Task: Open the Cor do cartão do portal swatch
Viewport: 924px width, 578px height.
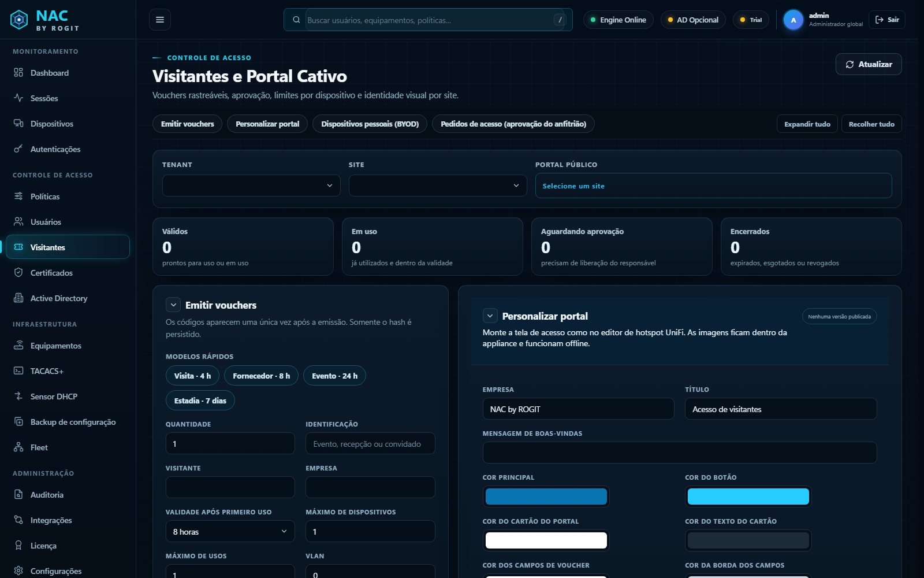Action: tap(546, 540)
